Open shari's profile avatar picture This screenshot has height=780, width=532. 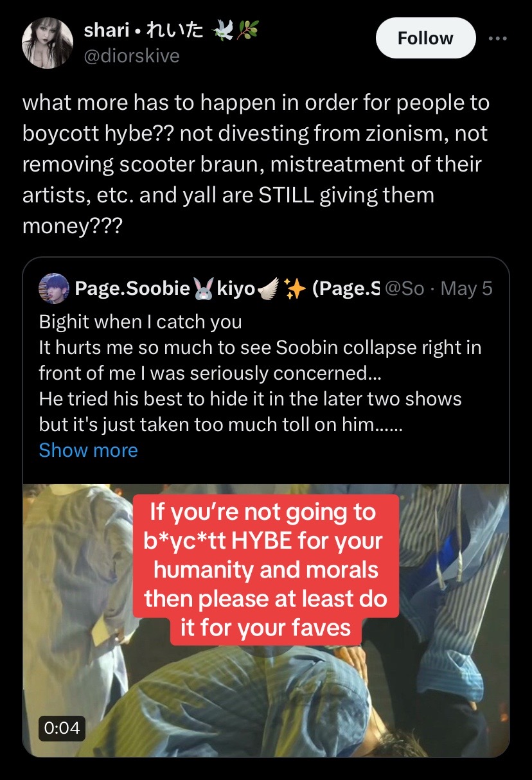(x=48, y=42)
